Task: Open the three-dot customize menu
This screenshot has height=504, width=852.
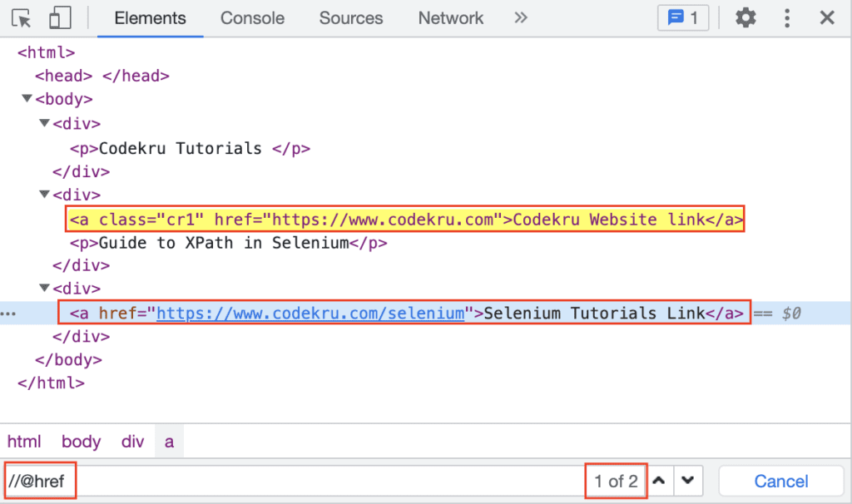Action: [x=786, y=17]
